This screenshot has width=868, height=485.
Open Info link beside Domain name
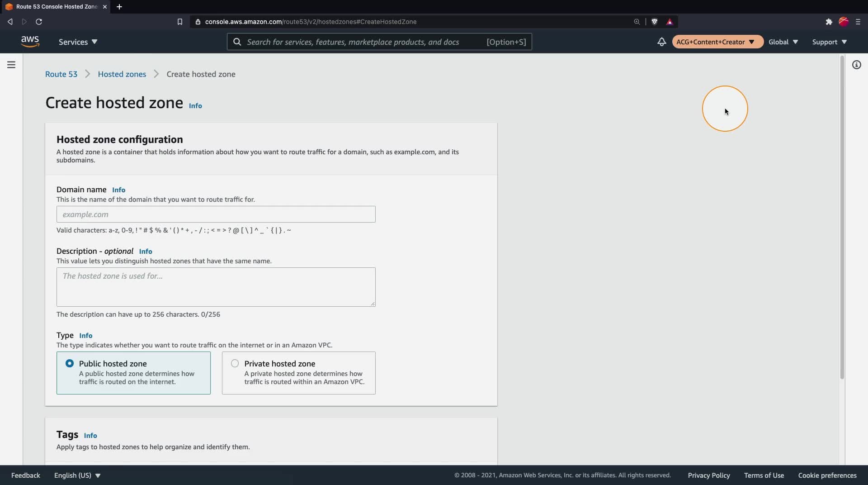click(118, 190)
